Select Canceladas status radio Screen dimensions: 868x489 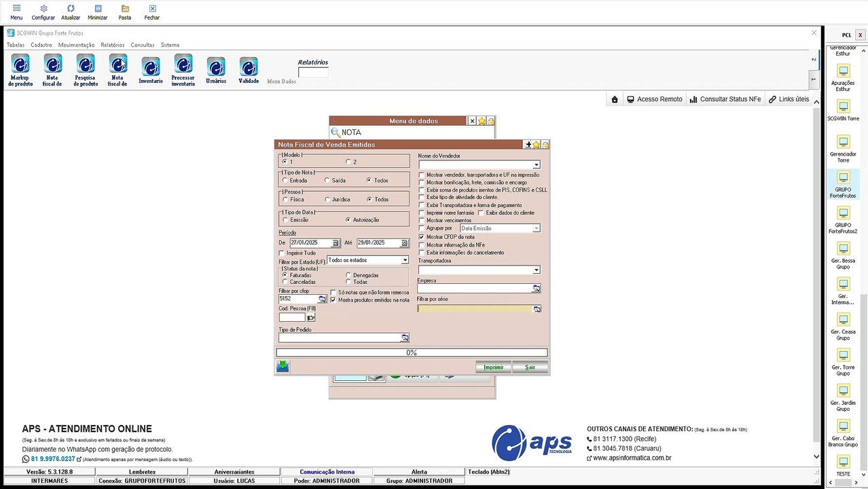(285, 282)
